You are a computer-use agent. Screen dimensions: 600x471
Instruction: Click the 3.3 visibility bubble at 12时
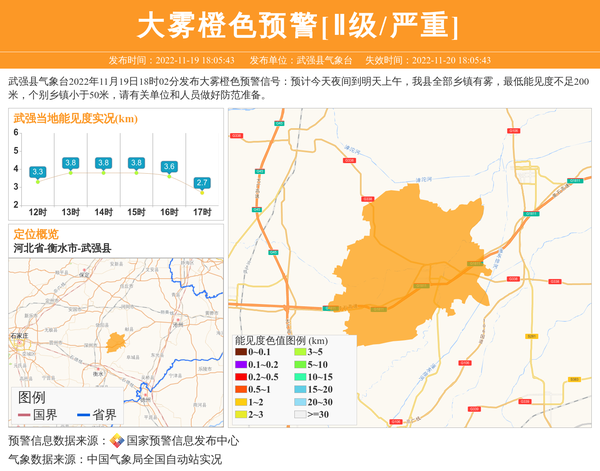pyautogui.click(x=38, y=172)
